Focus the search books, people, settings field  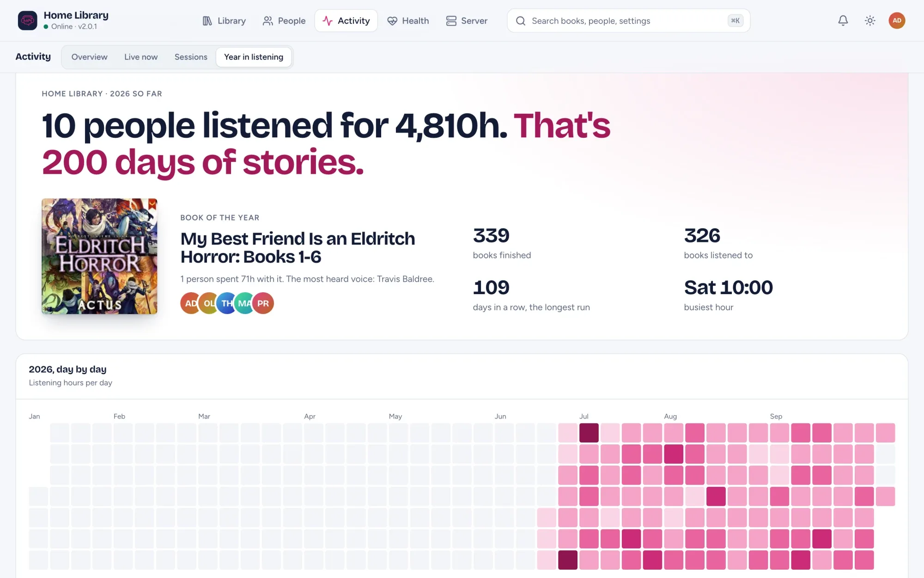[629, 21]
